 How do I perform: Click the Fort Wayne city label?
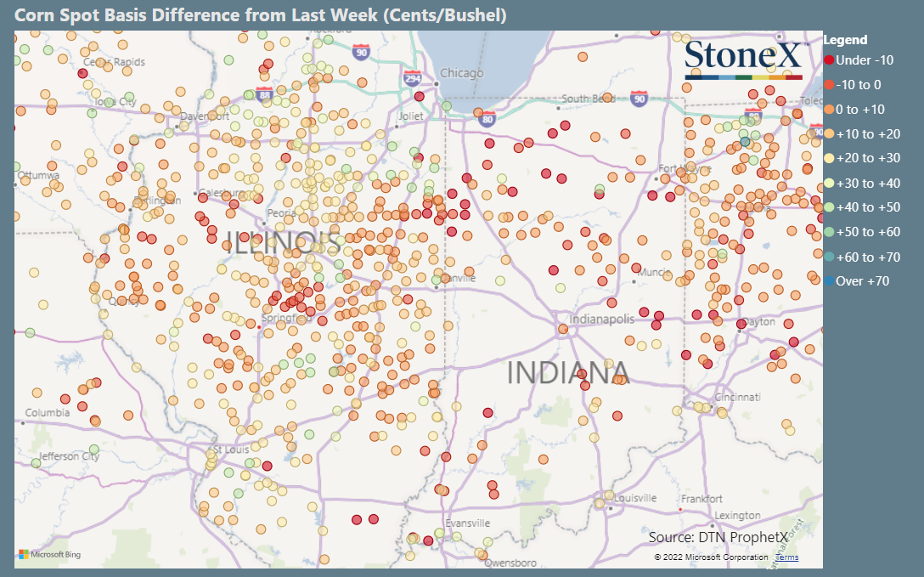pos(685,168)
